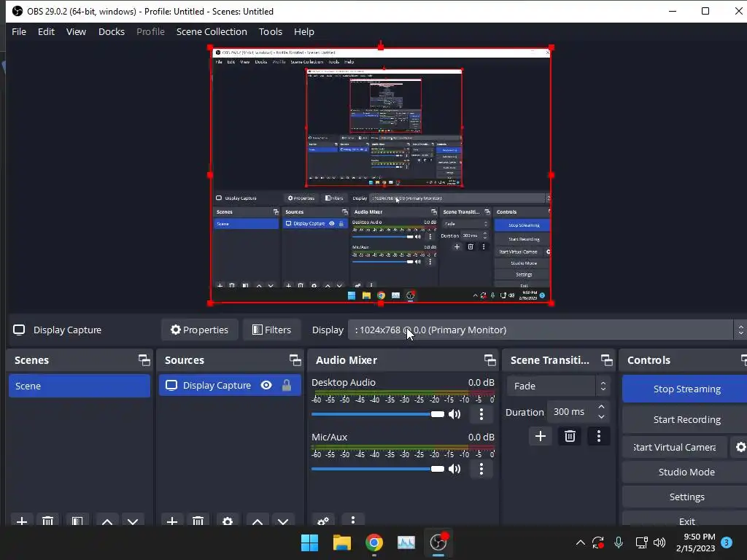The height and width of the screenshot is (560, 747).
Task: Remove selected scene with trash icon
Action: tap(47, 521)
